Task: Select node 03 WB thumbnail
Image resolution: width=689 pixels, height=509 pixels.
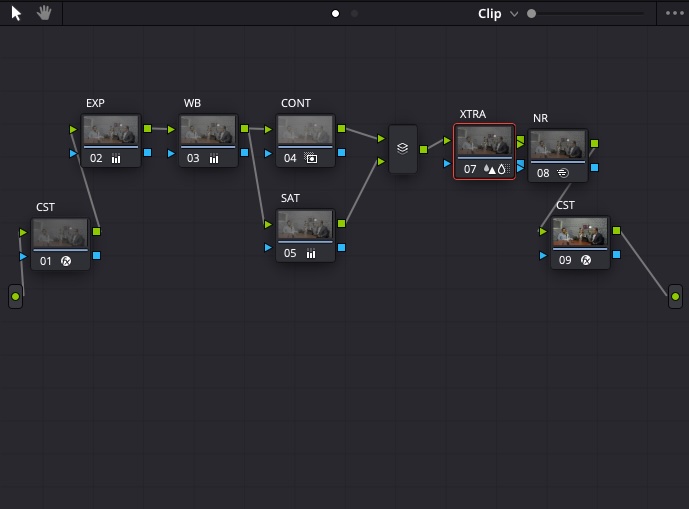Action: 208,130
